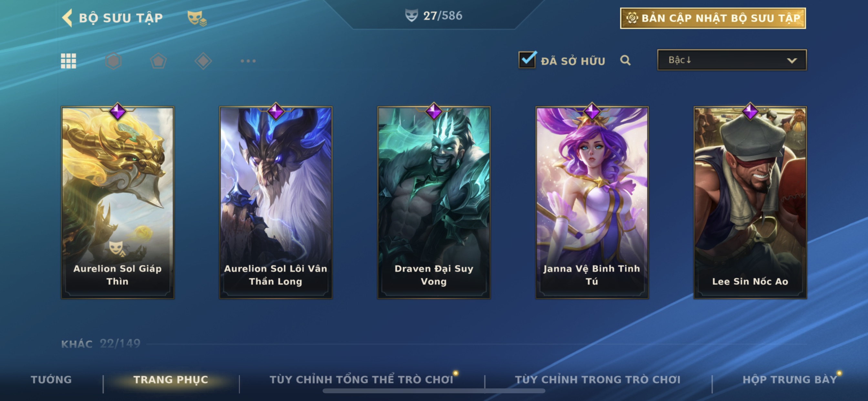868x401 pixels.
Task: Show more filters via the three-dots icon
Action: coord(248,61)
